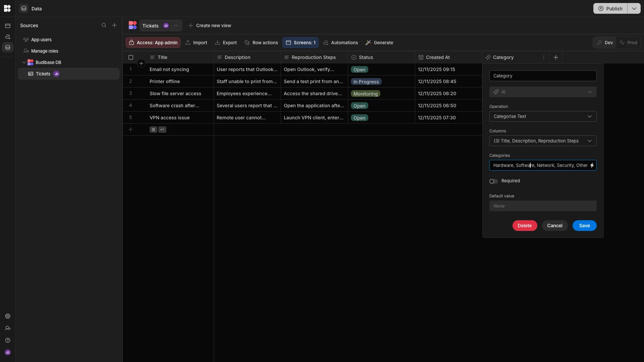Expand the Columns dropdown listing Title and Description
Image resolution: width=644 pixels, height=362 pixels.
543,141
